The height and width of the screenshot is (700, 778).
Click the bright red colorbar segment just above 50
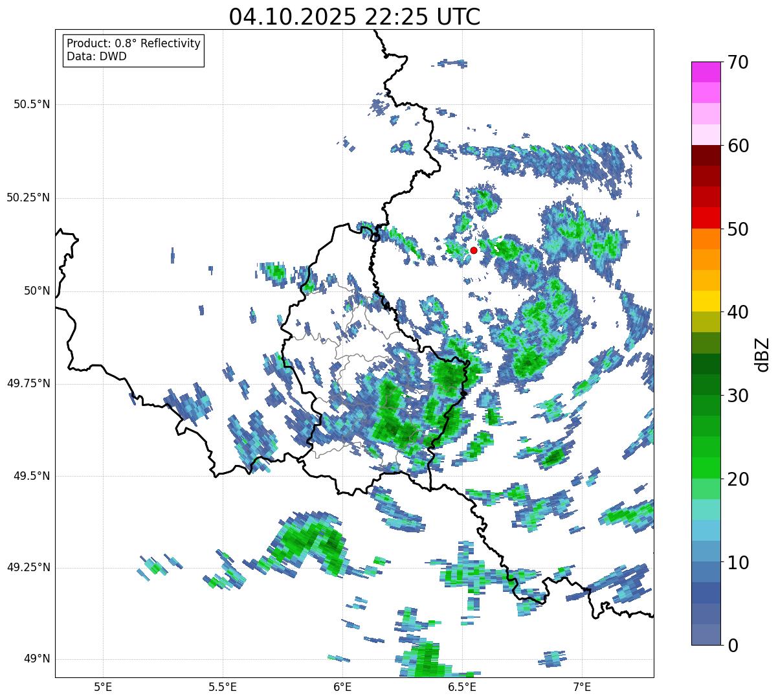click(x=706, y=218)
